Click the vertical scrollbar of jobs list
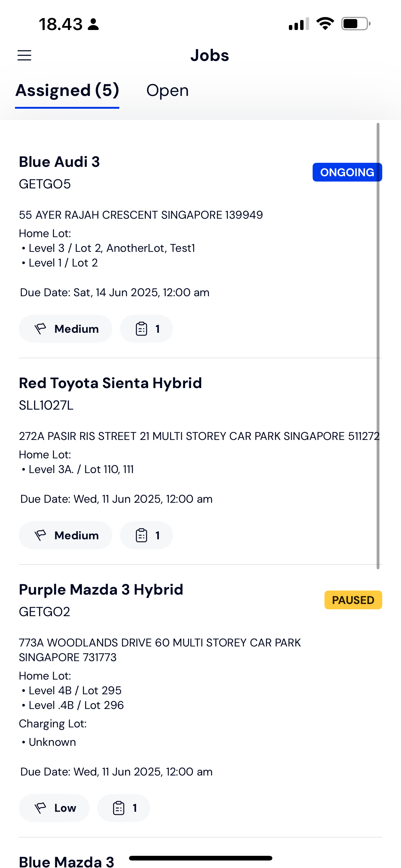The height and width of the screenshot is (868, 401). coord(378,346)
